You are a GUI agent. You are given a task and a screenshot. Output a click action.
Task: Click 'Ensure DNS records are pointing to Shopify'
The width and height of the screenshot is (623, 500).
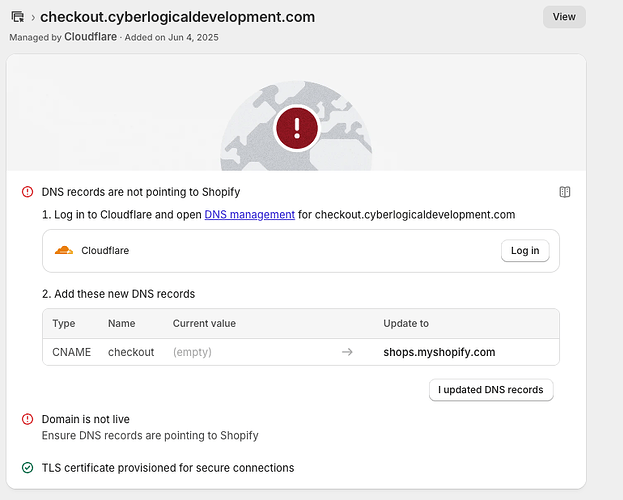(x=150, y=436)
